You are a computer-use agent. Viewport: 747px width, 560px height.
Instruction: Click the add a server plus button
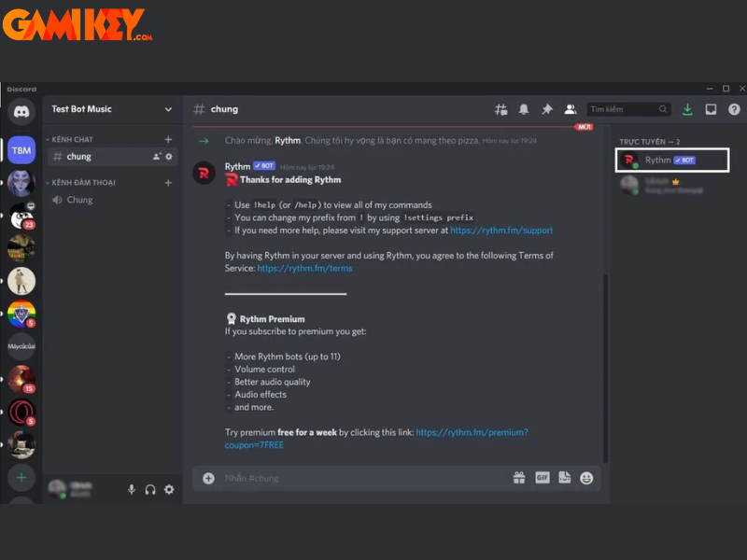21,477
